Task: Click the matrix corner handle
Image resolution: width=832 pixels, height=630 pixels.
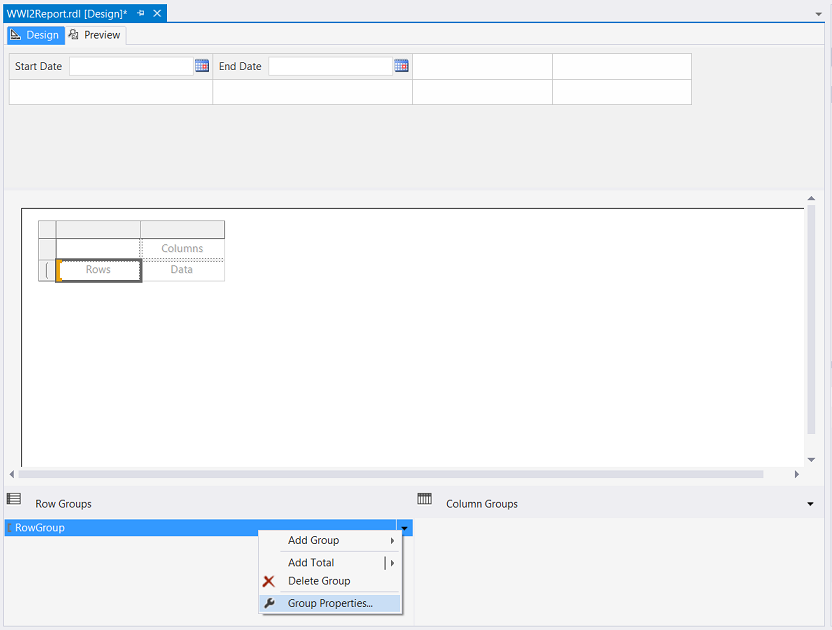Action: [47, 229]
